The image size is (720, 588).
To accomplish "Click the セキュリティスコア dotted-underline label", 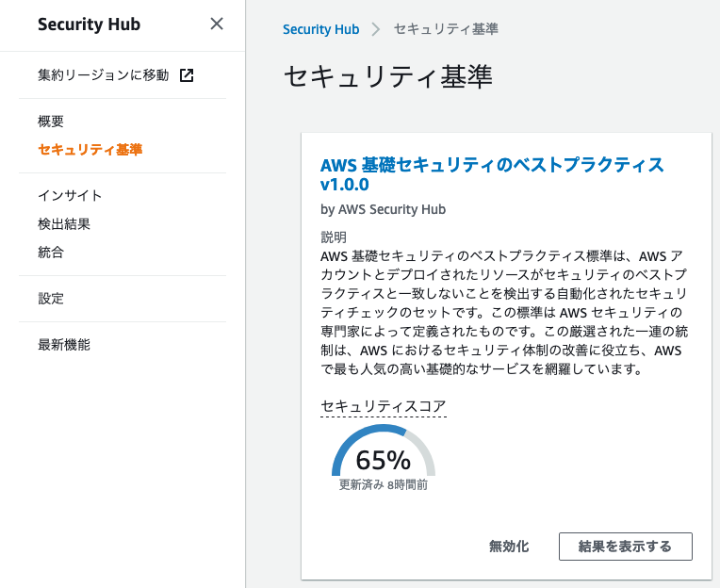I will point(384,406).
